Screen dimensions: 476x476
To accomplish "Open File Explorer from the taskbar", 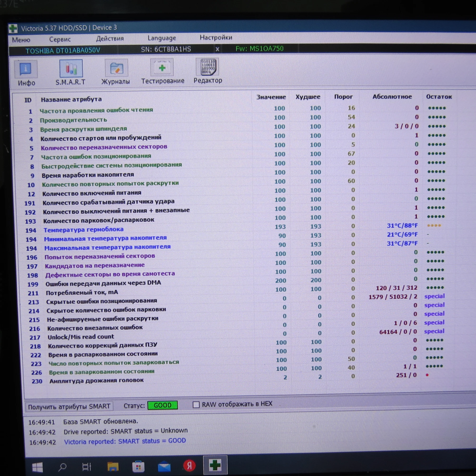I will coord(113,466).
